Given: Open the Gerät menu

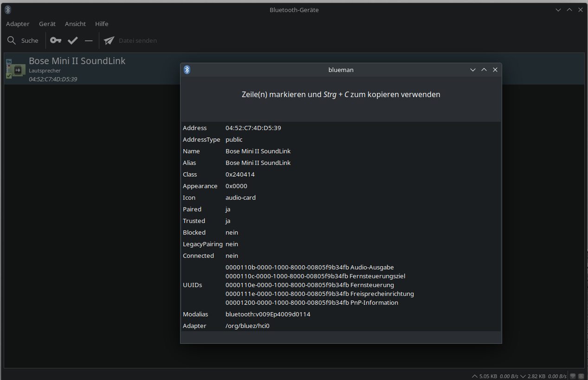Looking at the screenshot, I should 47,24.
